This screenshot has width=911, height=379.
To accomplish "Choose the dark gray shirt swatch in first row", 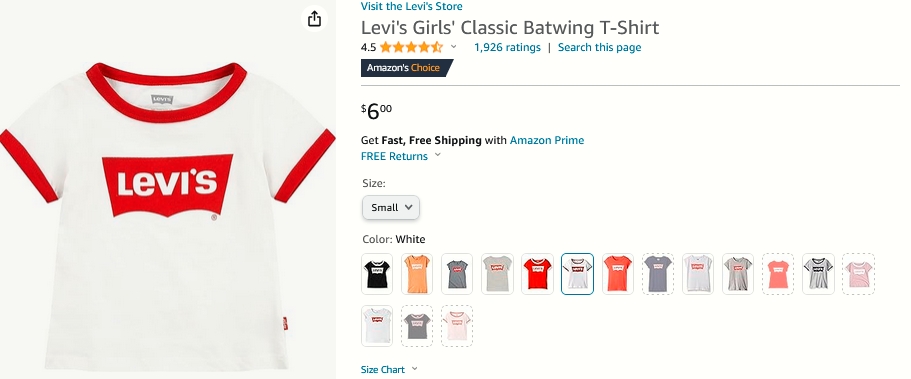I will point(457,274).
